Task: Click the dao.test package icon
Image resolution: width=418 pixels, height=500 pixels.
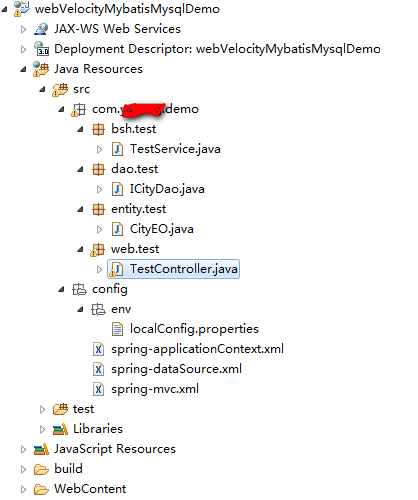Action: [98, 169]
